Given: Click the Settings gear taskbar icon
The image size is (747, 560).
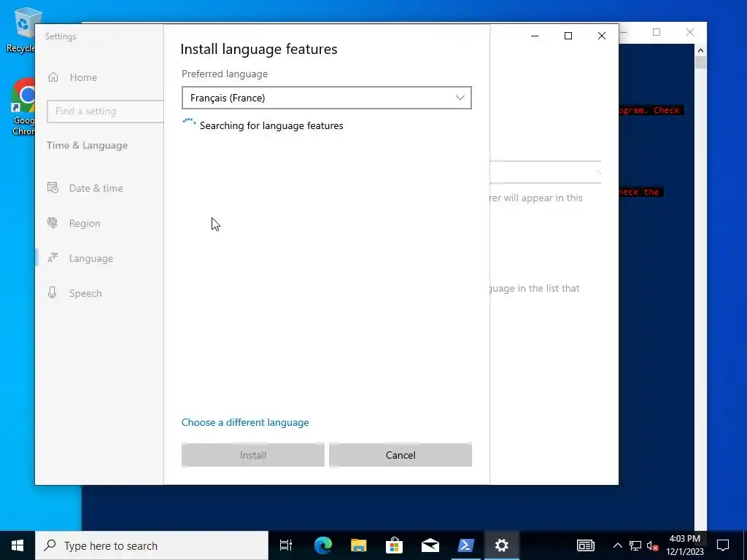Looking at the screenshot, I should [501, 545].
